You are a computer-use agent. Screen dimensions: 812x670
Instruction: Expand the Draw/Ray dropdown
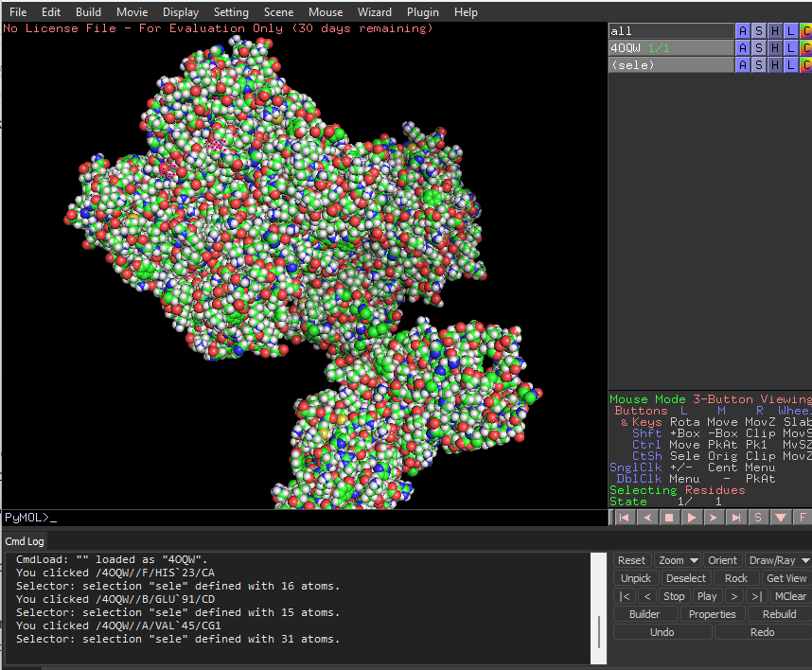click(x=777, y=560)
